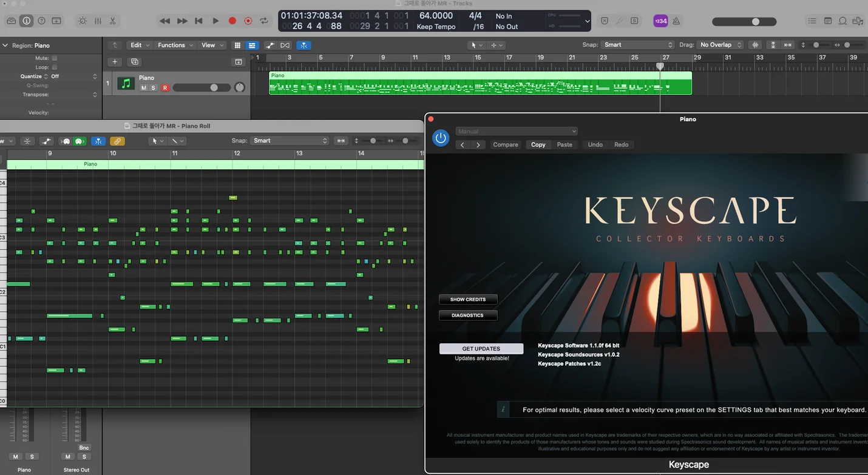Solo Piano track S button
868x475 pixels.
154,88
